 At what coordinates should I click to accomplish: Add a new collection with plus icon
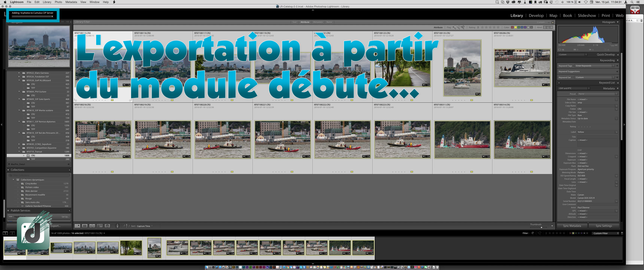tap(69, 170)
